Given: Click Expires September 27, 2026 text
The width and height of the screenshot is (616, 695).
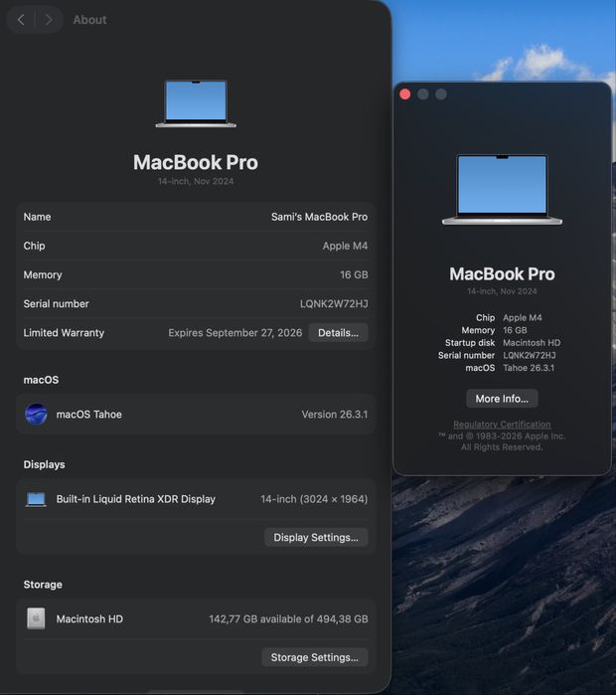Looking at the screenshot, I should click(x=235, y=333).
